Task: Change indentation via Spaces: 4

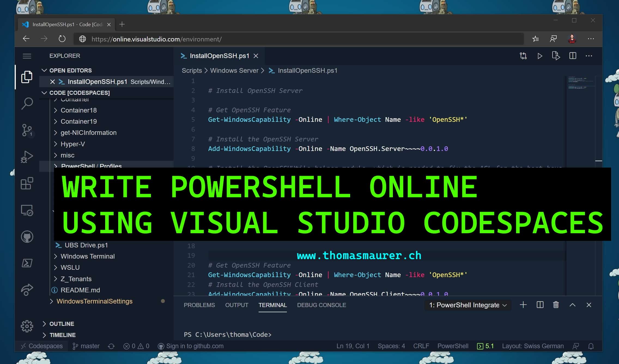Action: click(x=391, y=346)
